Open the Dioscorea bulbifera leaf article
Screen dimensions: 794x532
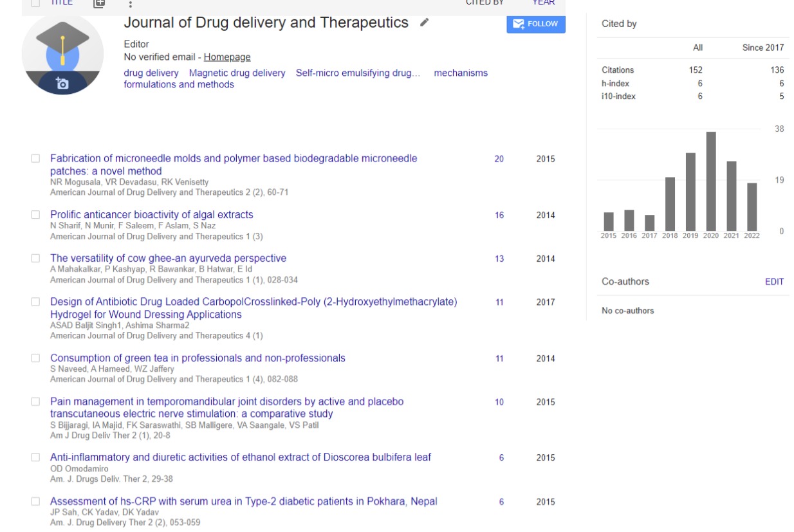[240, 457]
